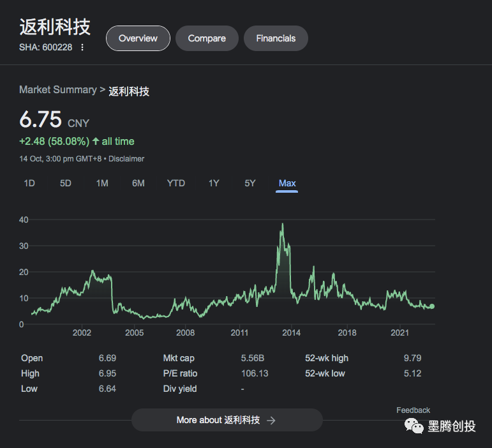Click the chart peak near 2014
This screenshot has width=492, height=448.
pos(282,224)
